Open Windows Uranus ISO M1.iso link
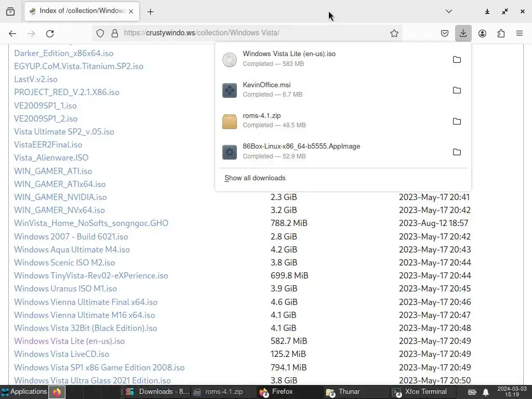532x399 pixels. (x=65, y=289)
